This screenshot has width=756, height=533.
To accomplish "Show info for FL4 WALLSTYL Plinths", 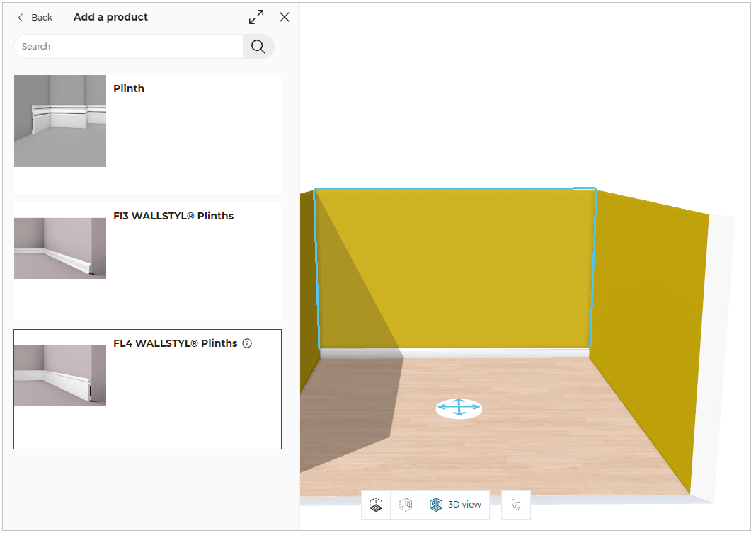I will [x=247, y=343].
